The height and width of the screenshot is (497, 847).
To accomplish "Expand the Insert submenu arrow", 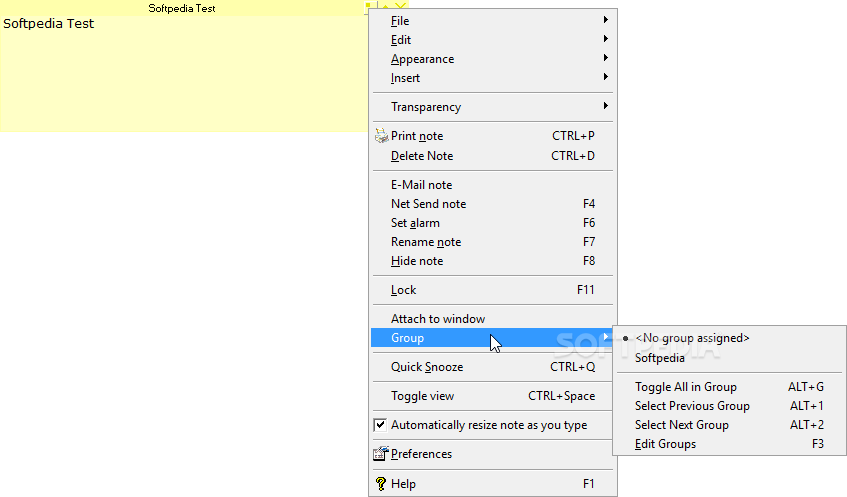I will [x=606, y=77].
